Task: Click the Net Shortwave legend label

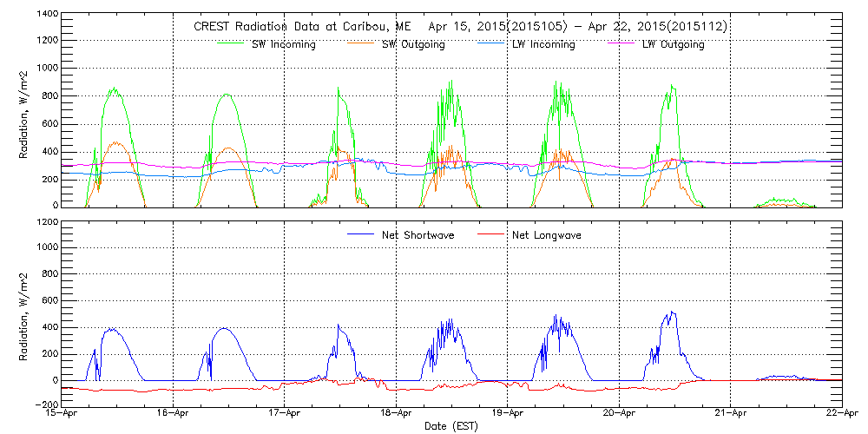Action: pyautogui.click(x=417, y=235)
